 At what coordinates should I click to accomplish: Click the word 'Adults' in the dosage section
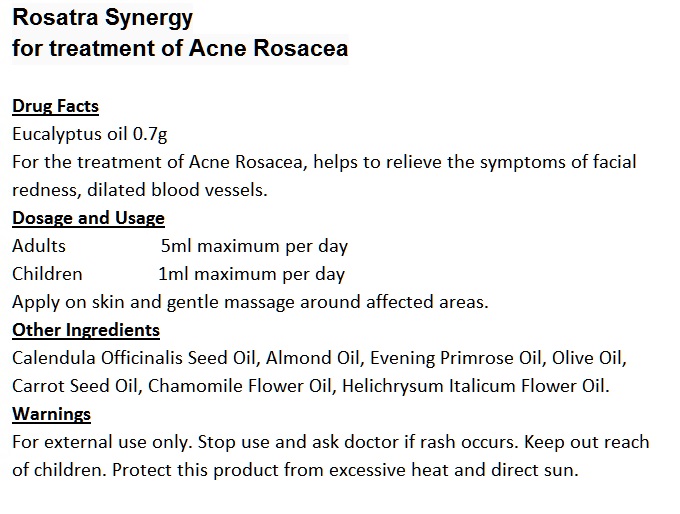39,245
